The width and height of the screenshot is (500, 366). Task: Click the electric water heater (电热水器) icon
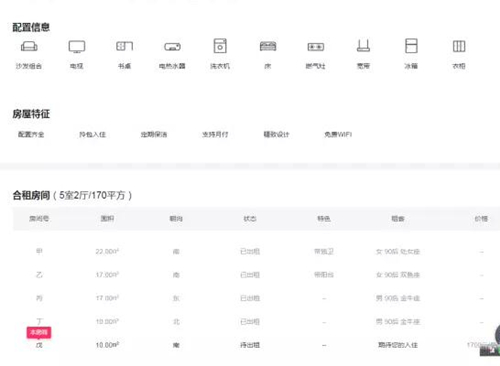pyautogui.click(x=172, y=47)
